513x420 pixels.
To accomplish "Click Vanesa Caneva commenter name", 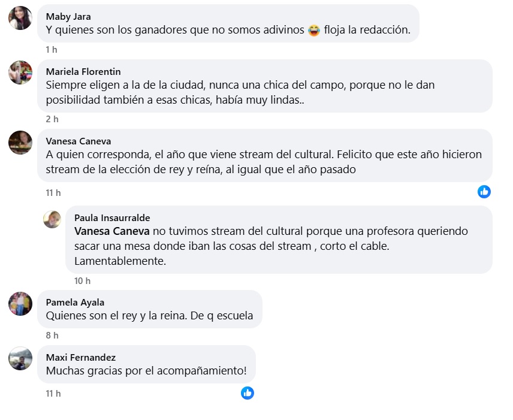I will [x=78, y=141].
